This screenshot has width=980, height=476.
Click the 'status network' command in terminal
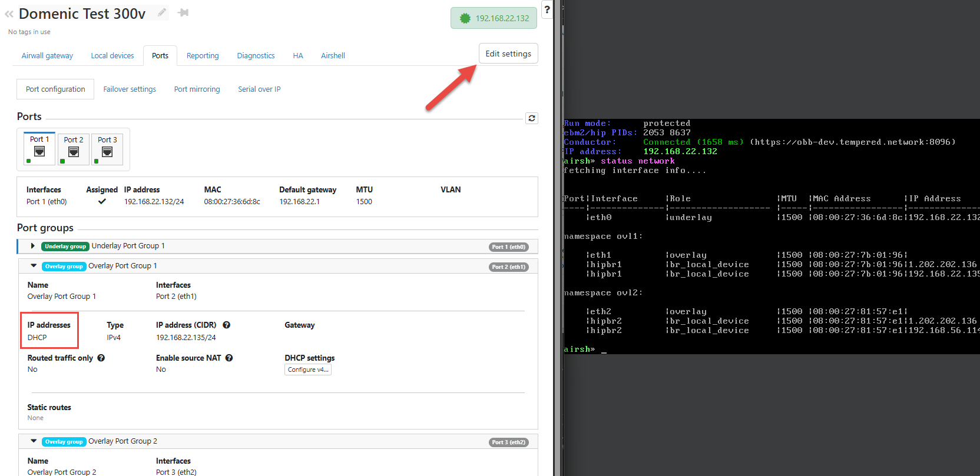638,161
